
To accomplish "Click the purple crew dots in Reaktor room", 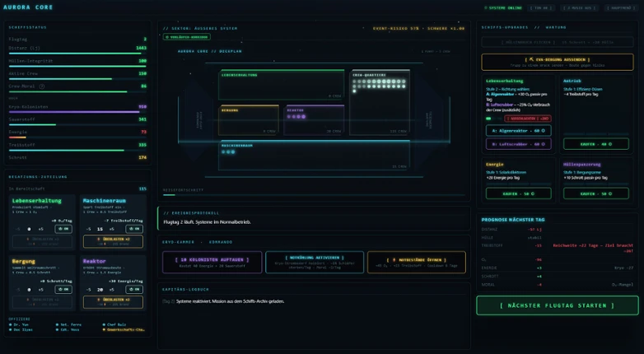I will [x=296, y=117].
